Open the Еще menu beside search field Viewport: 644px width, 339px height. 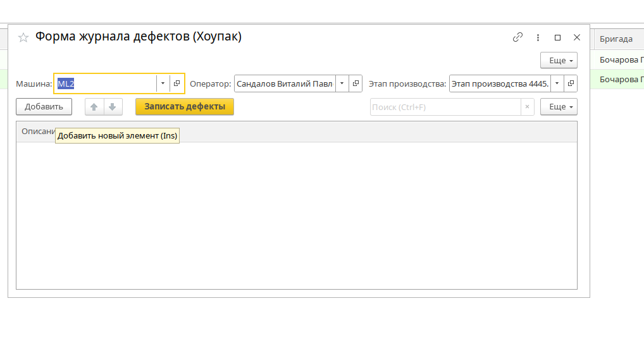558,107
